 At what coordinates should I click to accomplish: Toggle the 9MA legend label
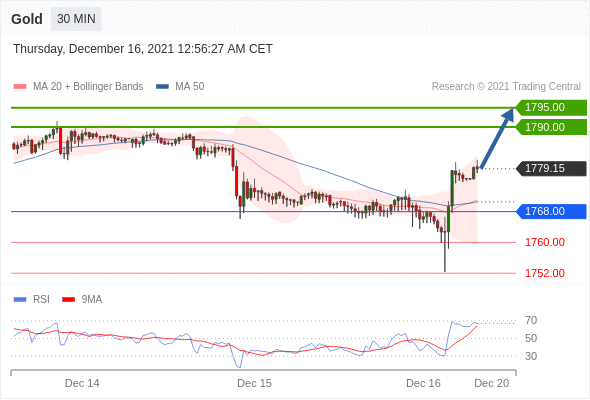coord(92,300)
